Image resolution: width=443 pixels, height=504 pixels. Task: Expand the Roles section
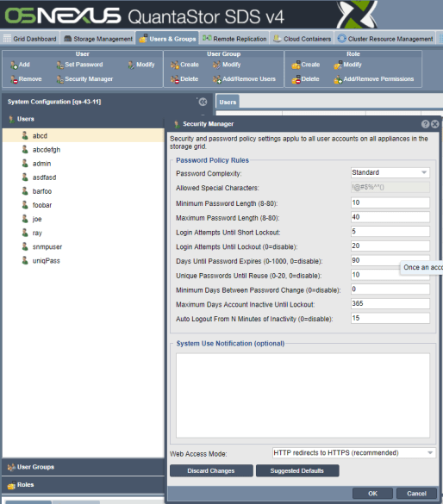pyautogui.click(x=84, y=485)
